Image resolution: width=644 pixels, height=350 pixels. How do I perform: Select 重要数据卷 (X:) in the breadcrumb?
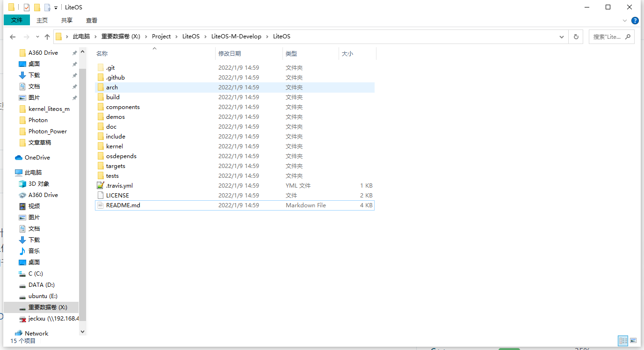121,36
